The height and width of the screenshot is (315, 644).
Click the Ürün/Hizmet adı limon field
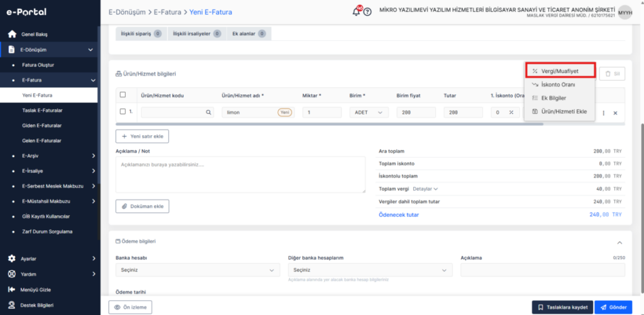pos(258,113)
